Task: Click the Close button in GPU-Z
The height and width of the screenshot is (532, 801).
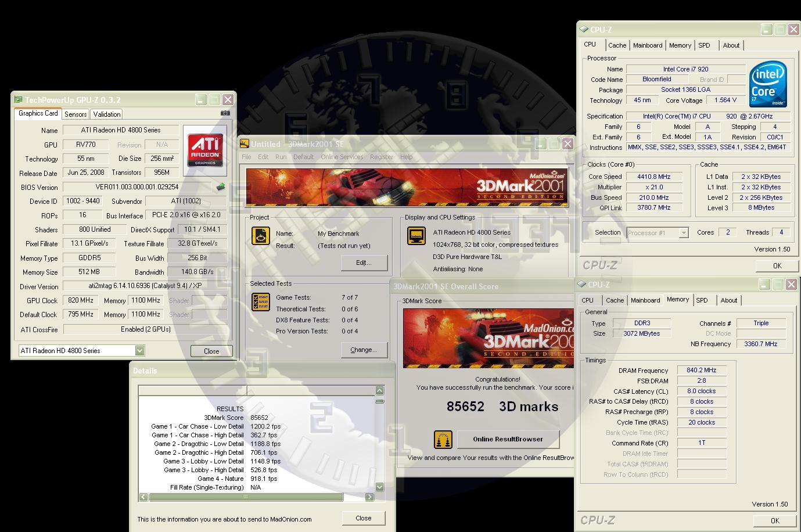Action: [211, 351]
